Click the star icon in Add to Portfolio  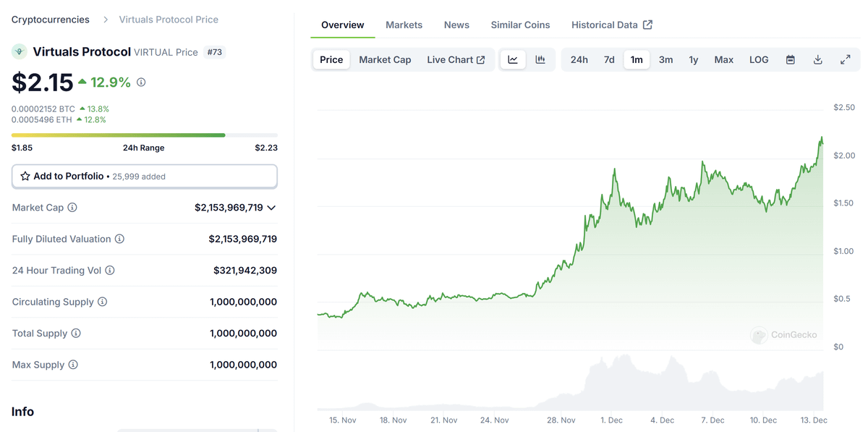25,176
